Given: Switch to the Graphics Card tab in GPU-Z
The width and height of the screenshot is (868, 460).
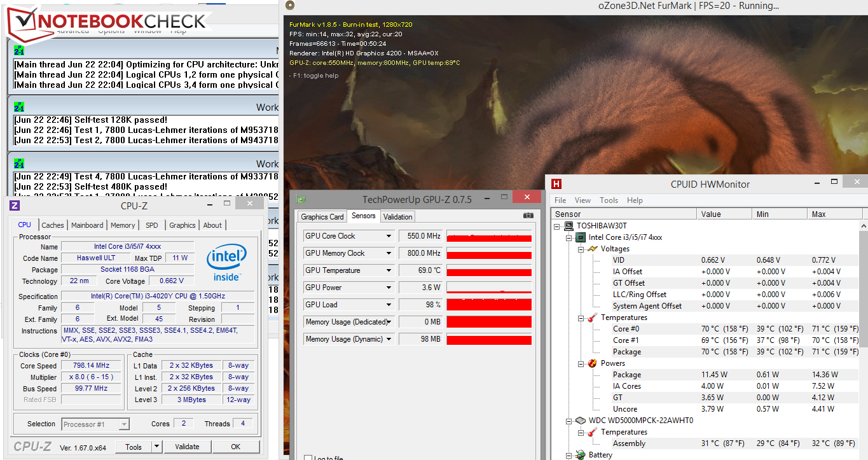Looking at the screenshot, I should (322, 217).
